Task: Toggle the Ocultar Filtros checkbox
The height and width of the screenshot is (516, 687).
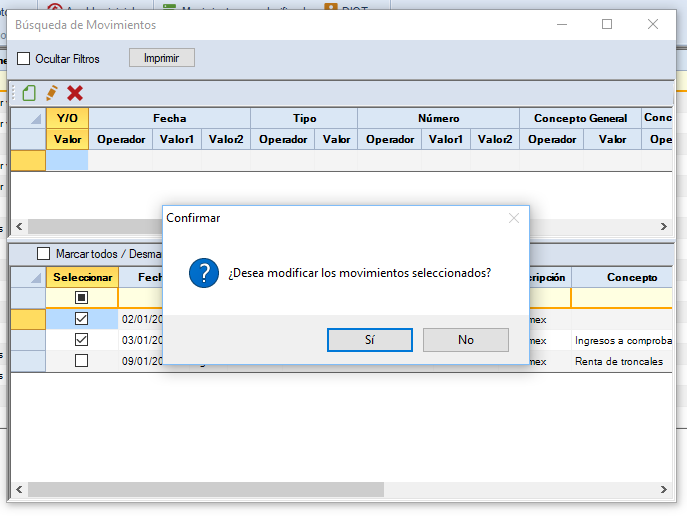Action: pyautogui.click(x=24, y=59)
